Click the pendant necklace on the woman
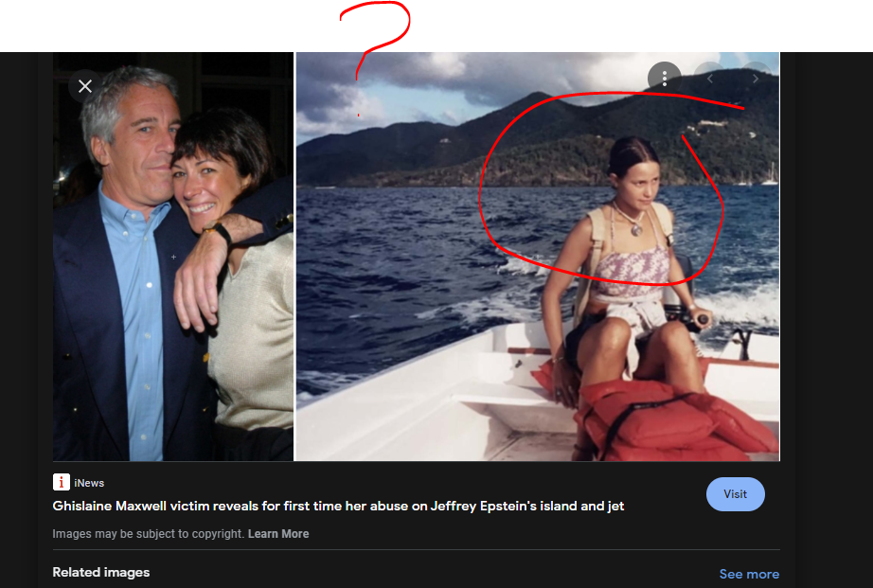The height and width of the screenshot is (588, 873). point(636,228)
